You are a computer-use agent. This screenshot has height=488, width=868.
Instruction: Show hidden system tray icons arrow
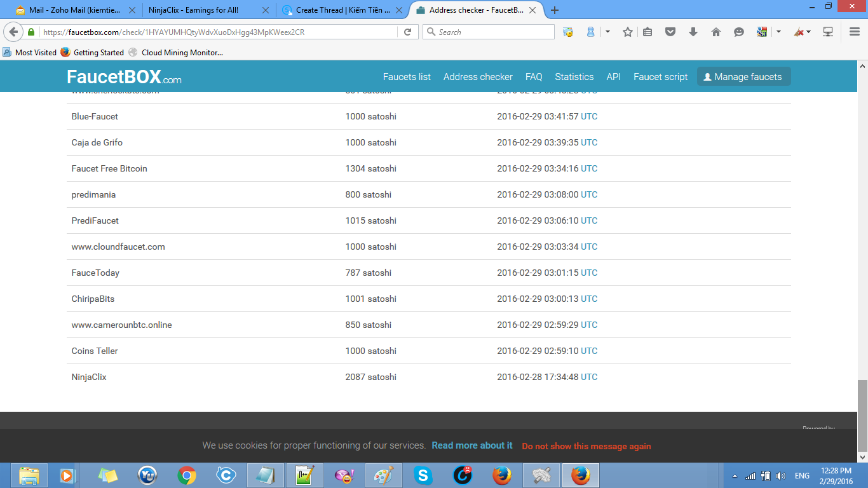(735, 476)
